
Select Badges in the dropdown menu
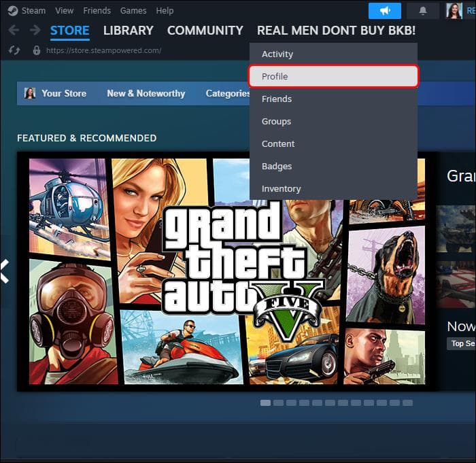point(334,167)
